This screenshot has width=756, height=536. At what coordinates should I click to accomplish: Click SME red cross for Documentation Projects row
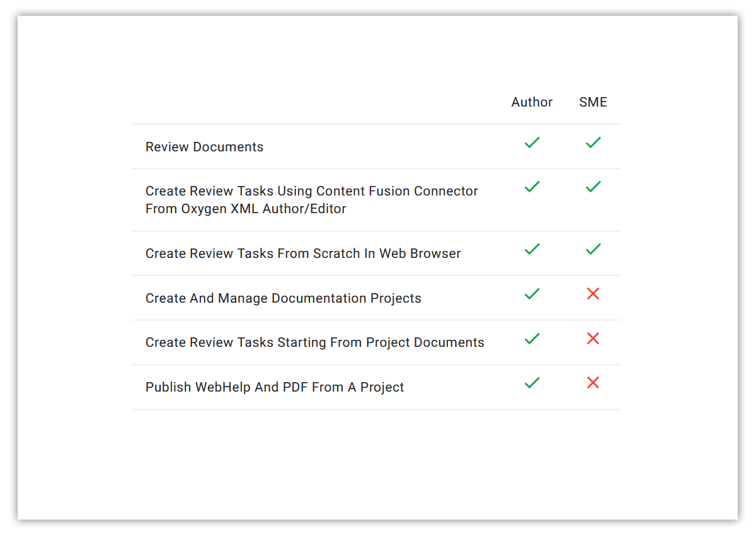593,294
